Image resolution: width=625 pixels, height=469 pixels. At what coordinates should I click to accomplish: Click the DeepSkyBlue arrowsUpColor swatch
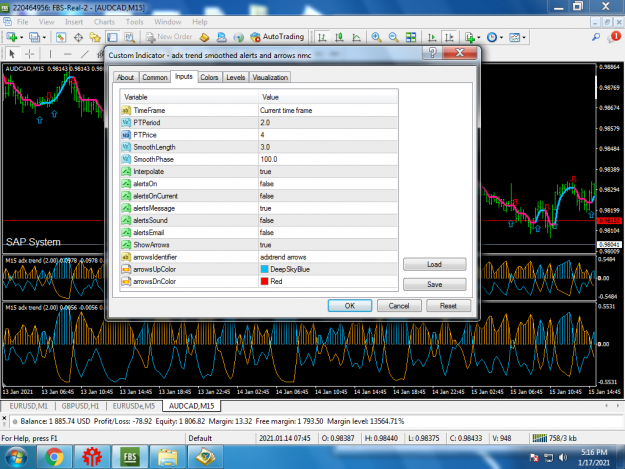(x=264, y=269)
